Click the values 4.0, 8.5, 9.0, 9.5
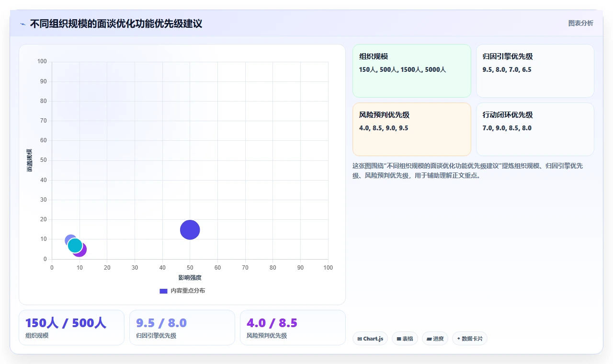The height and width of the screenshot is (364, 613). coord(384,128)
